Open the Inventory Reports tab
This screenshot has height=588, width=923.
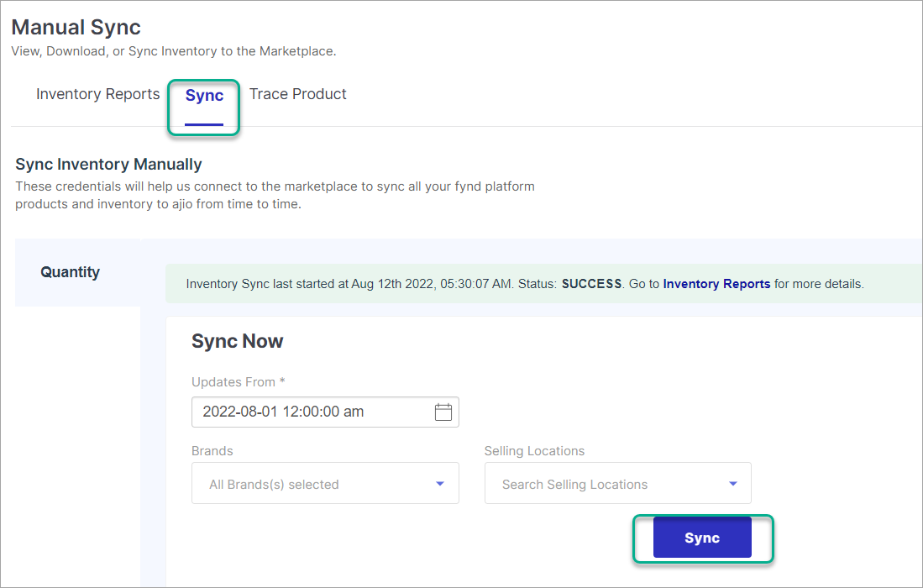97,94
